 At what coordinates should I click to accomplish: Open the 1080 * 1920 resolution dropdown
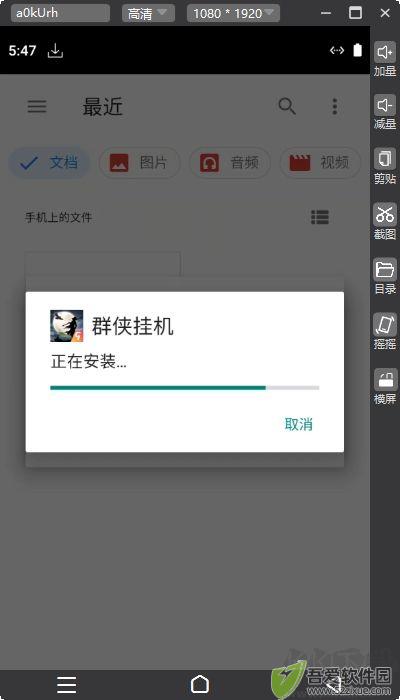(x=233, y=13)
